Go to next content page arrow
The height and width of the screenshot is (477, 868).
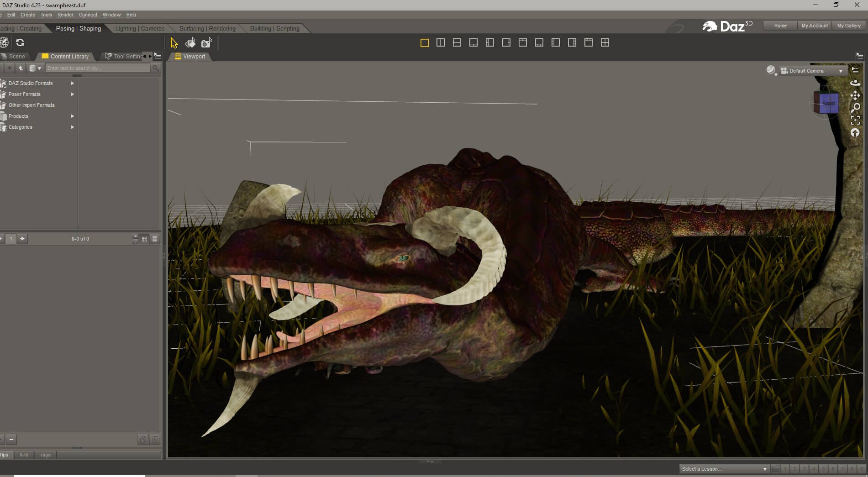[x=22, y=239]
